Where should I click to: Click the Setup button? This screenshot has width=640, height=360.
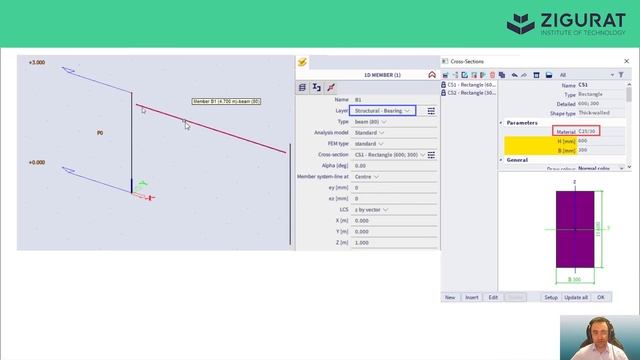pos(551,297)
